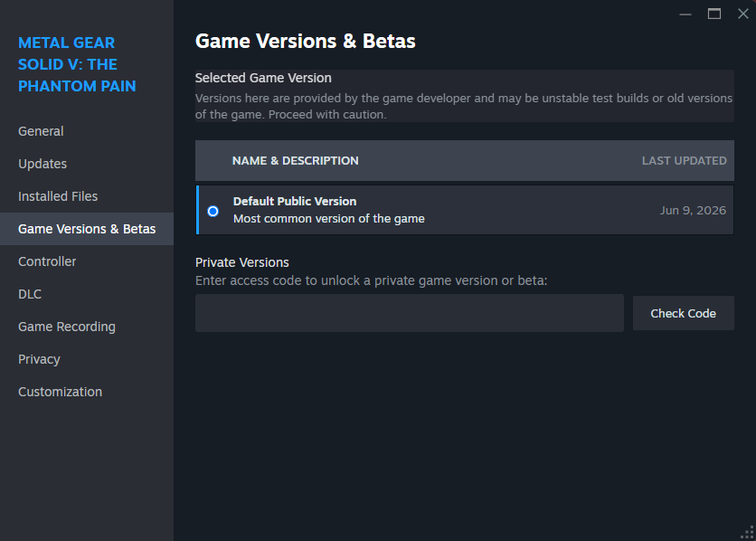Screen dimensions: 756x541
Task: Maximize the properties window
Action: pyautogui.click(x=714, y=14)
